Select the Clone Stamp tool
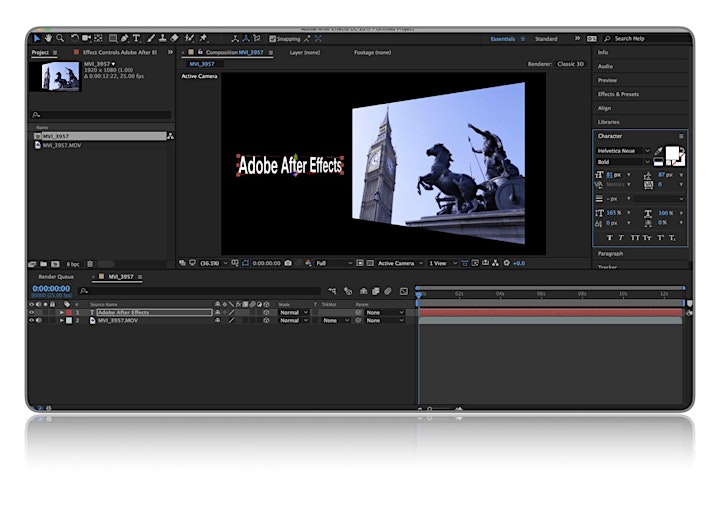The width and height of the screenshot is (720, 514). (x=163, y=39)
